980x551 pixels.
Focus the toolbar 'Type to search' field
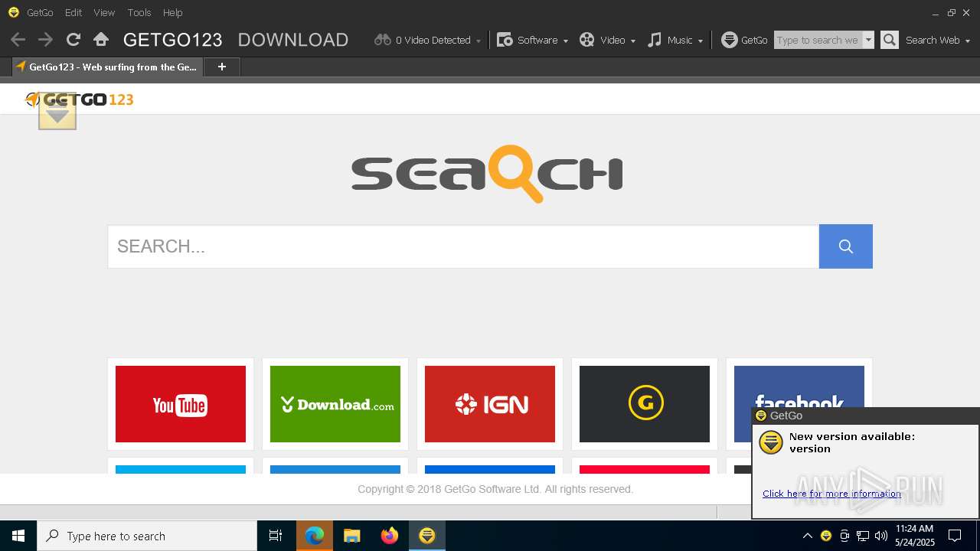coord(818,40)
